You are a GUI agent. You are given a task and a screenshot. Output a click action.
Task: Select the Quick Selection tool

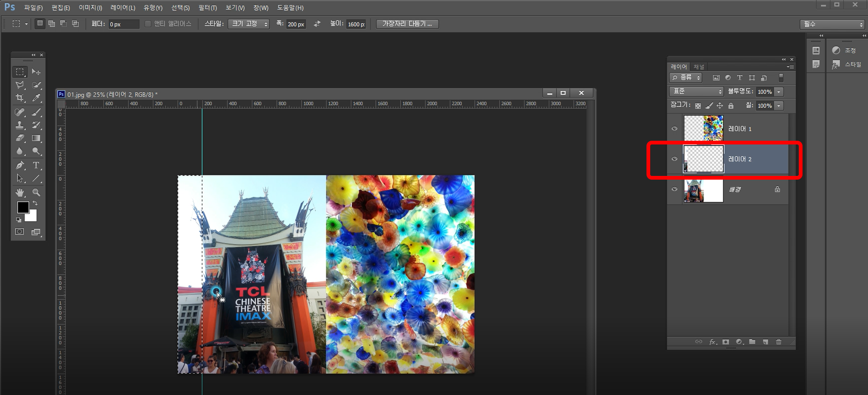36,85
